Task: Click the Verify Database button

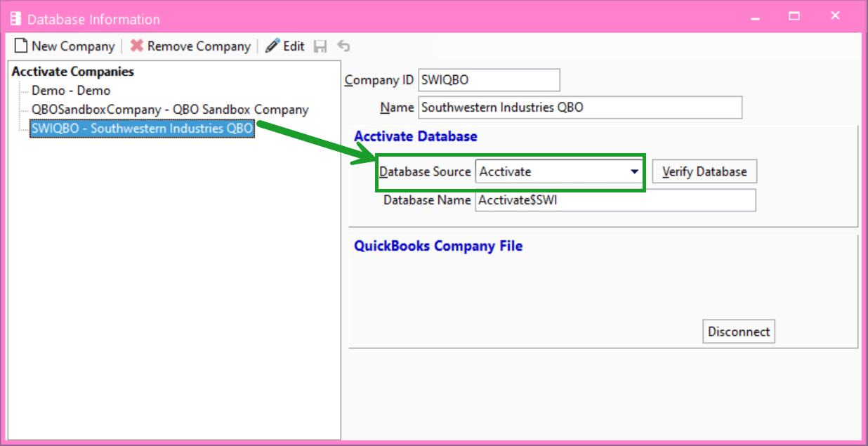Action: (x=704, y=171)
